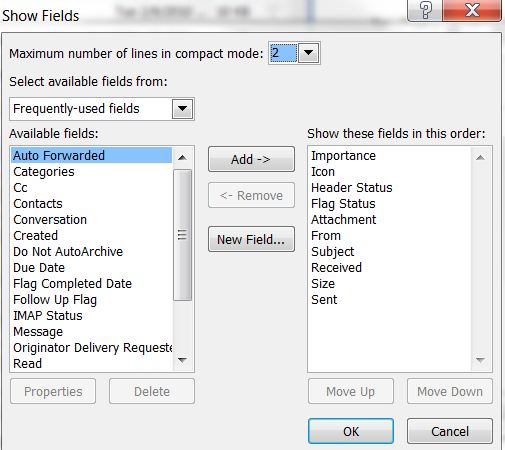
Task: Click scroll-up arrow in shown fields list
Action: tap(480, 157)
